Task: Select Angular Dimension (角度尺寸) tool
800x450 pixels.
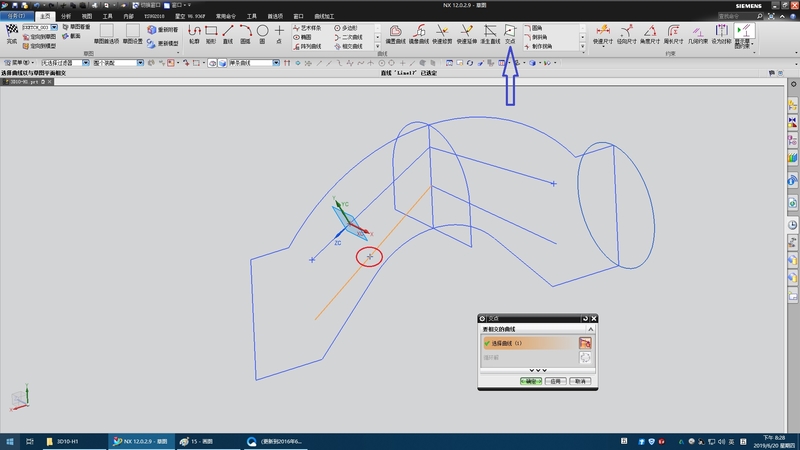Action: click(650, 34)
